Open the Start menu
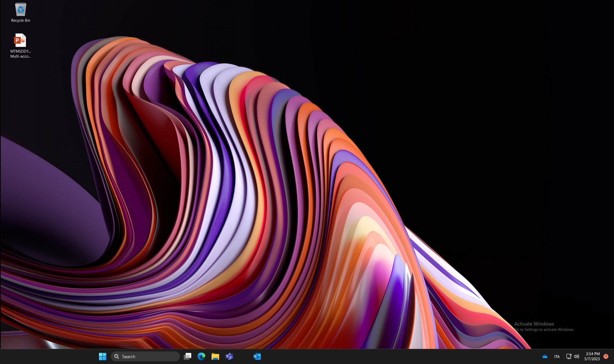614x364 pixels. [103, 357]
